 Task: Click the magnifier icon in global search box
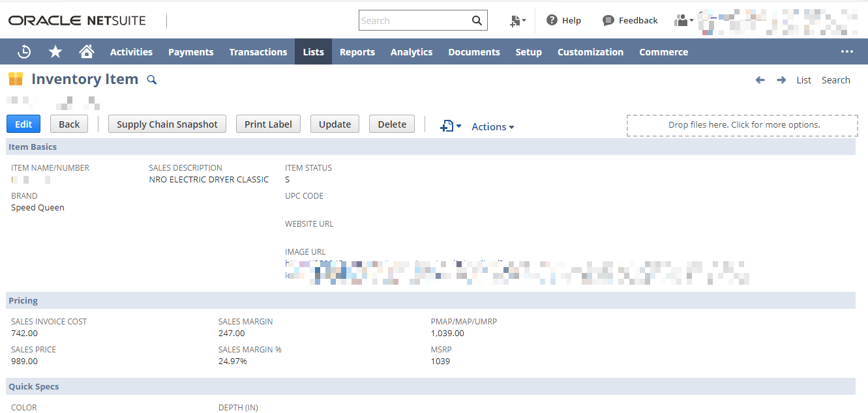point(477,20)
